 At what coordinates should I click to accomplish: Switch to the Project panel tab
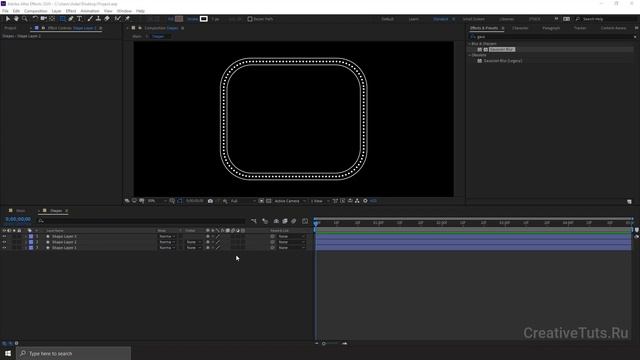tap(11, 28)
